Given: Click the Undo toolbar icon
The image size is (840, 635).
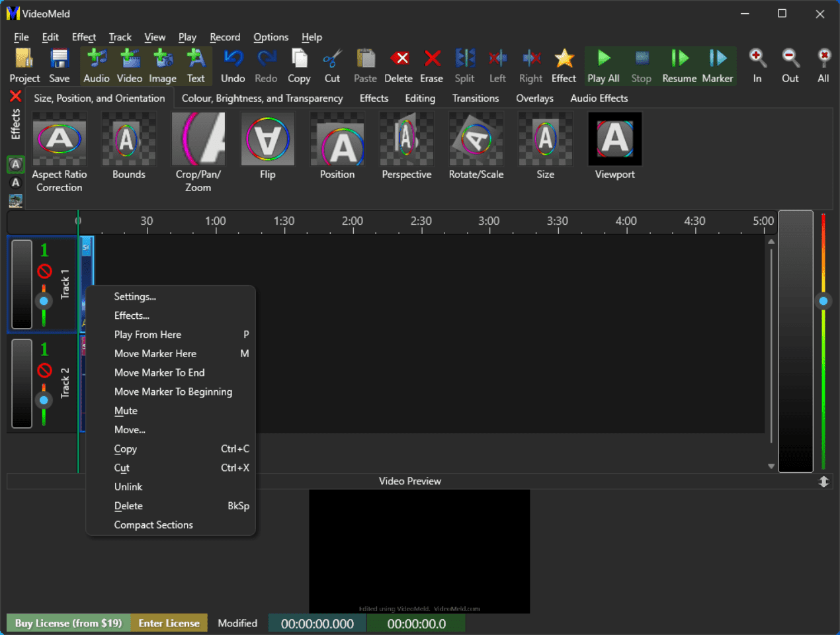Looking at the screenshot, I should 233,65.
